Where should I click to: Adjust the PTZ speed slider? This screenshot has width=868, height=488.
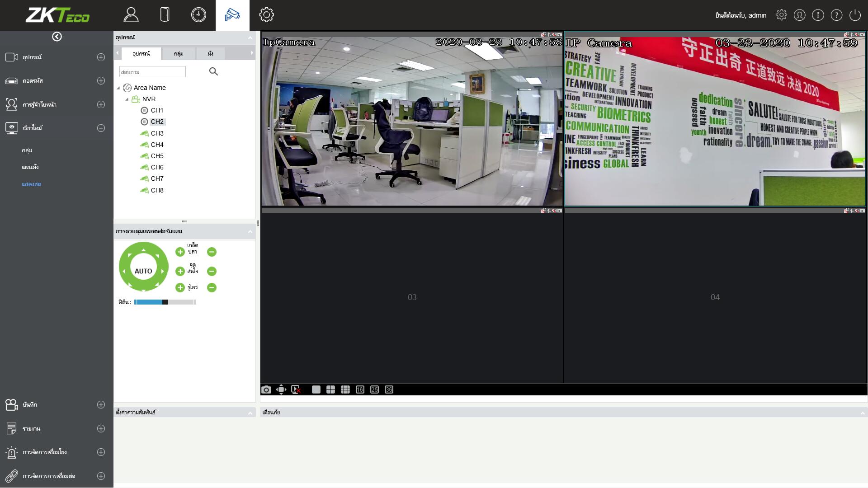click(x=165, y=302)
